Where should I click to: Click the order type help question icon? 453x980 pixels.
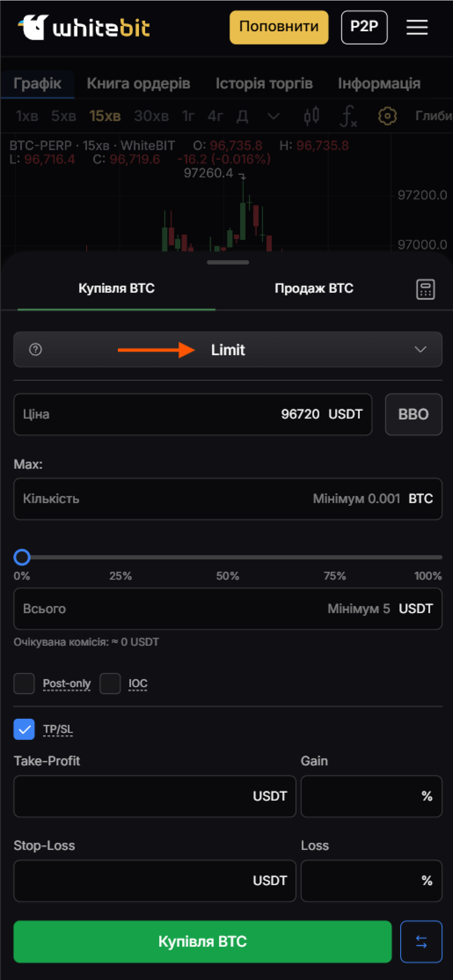[x=35, y=349]
